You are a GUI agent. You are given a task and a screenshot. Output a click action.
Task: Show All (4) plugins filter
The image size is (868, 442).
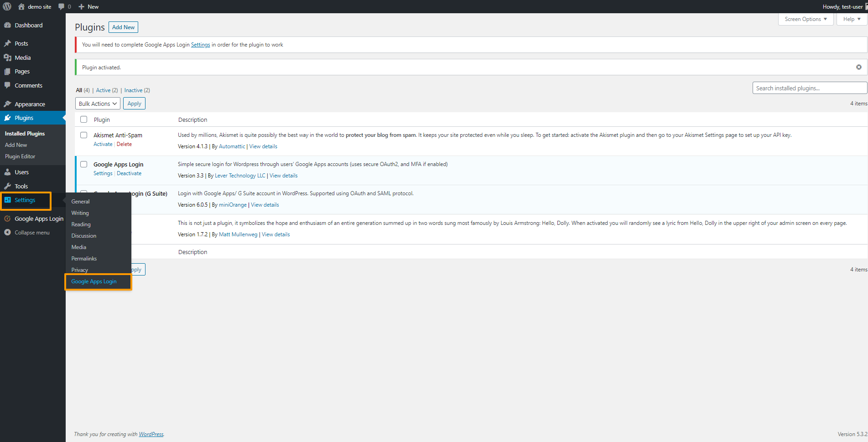[83, 90]
